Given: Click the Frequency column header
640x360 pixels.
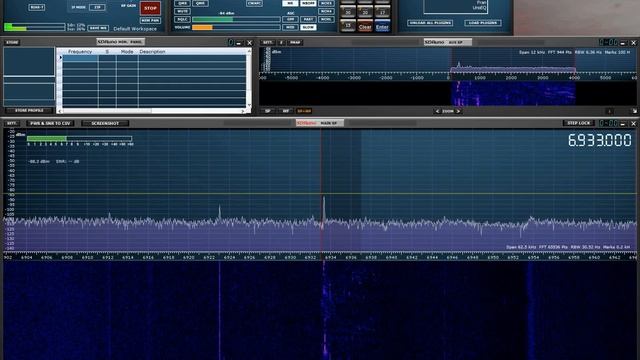Looking at the screenshot, I should (x=80, y=52).
